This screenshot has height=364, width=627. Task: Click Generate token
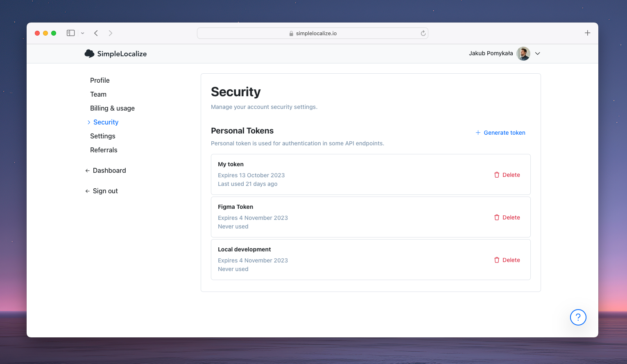coord(500,133)
